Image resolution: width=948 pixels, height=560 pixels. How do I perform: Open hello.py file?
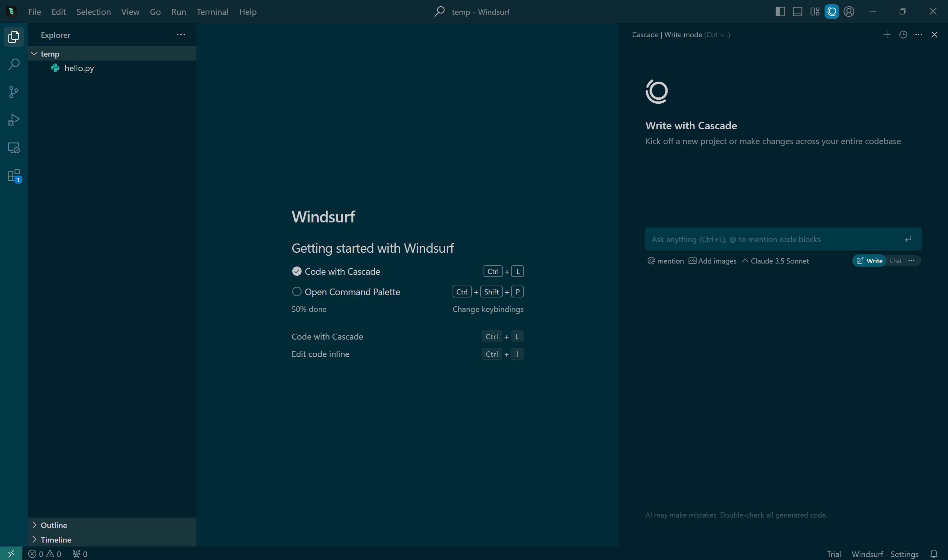pyautogui.click(x=112, y=68)
